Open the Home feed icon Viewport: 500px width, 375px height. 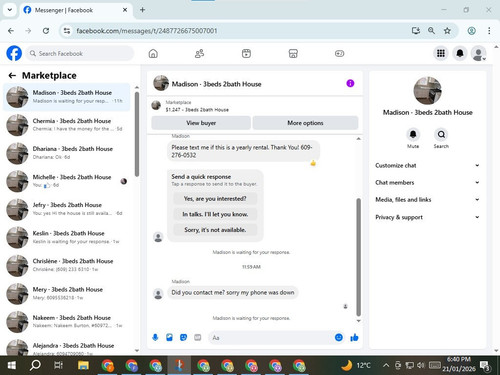click(153, 53)
